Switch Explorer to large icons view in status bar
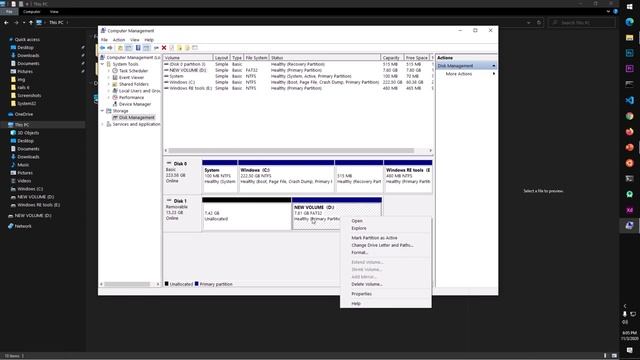The image size is (640, 360). (x=614, y=356)
